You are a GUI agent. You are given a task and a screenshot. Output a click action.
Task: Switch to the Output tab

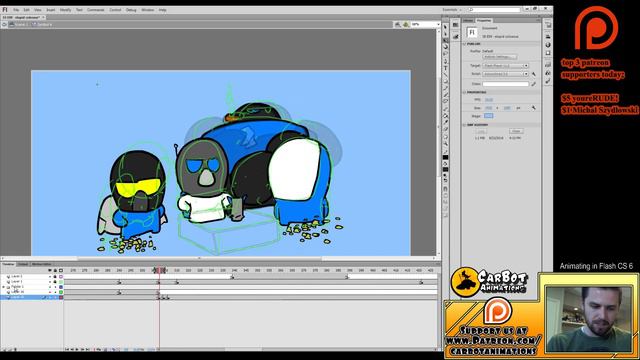23,264
